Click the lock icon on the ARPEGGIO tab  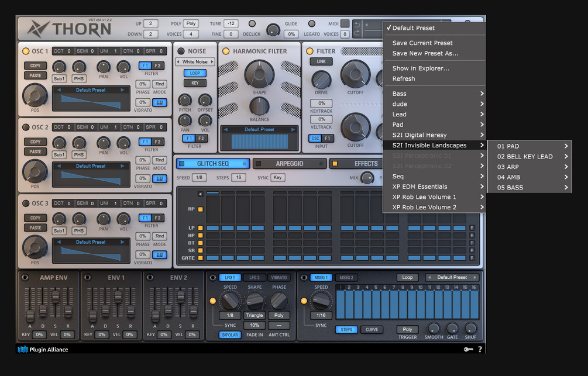coord(321,164)
